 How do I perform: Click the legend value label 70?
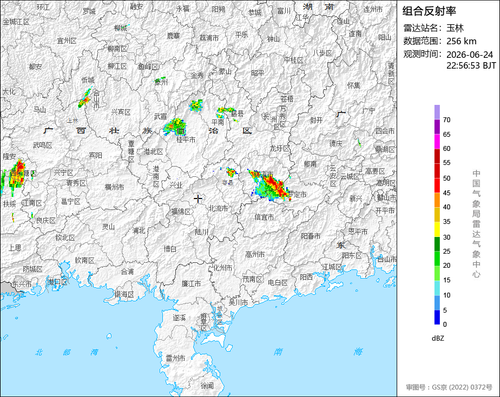tap(447, 120)
